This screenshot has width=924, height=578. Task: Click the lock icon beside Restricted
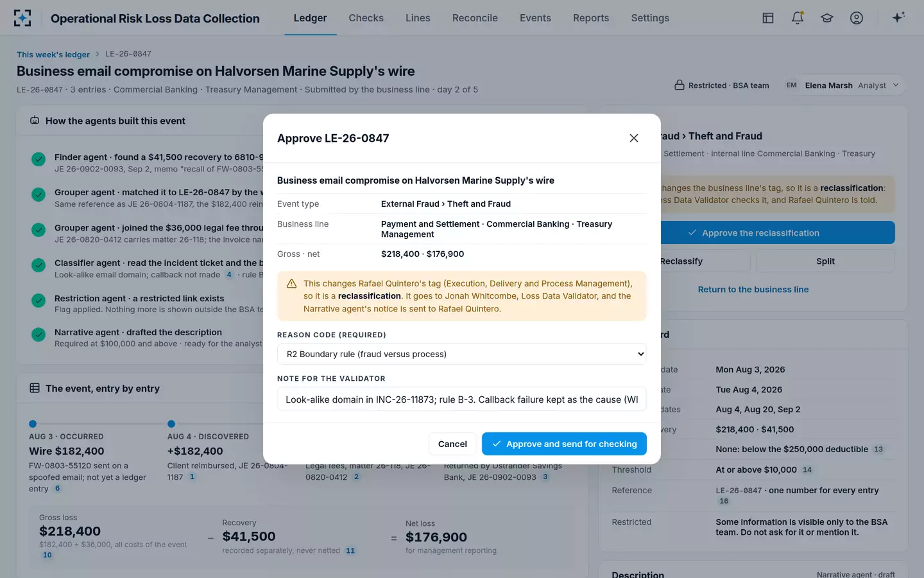tap(680, 85)
